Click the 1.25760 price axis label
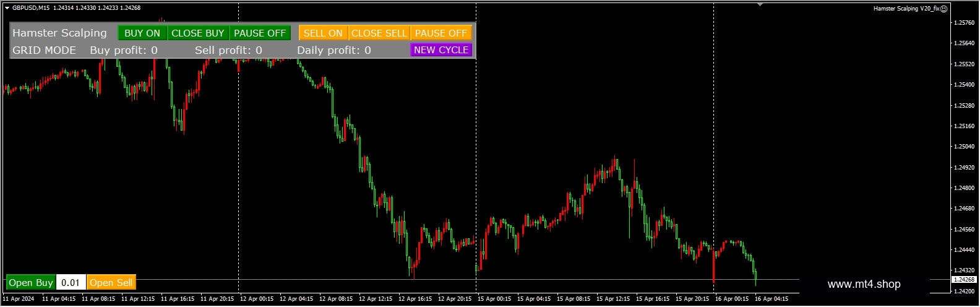980x307 pixels. 965,23
